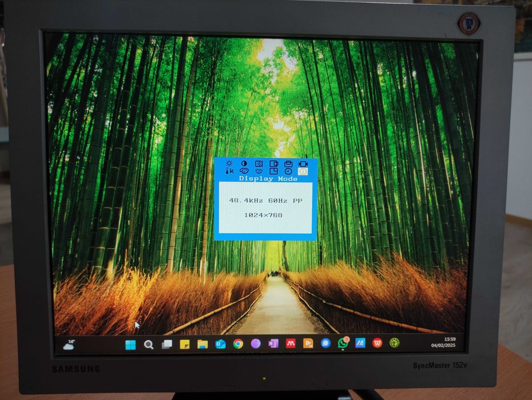Open the orange media player taskbar icon
The image size is (532, 400).
coord(308,343)
